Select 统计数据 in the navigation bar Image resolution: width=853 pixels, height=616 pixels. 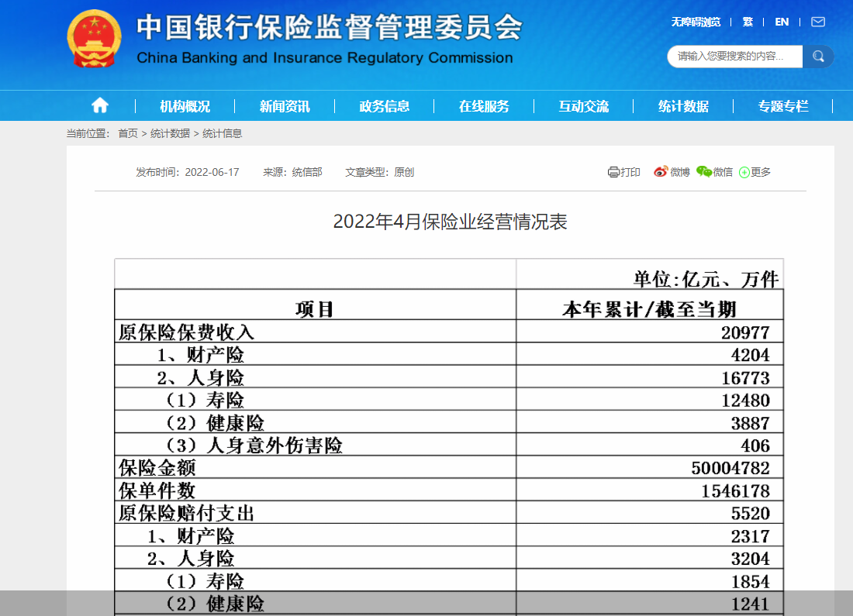click(x=682, y=105)
